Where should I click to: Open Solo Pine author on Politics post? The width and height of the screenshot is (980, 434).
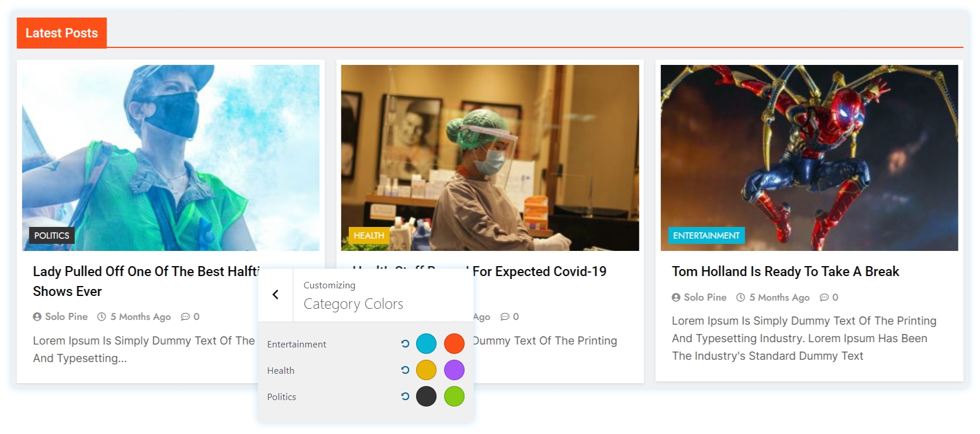(66, 316)
